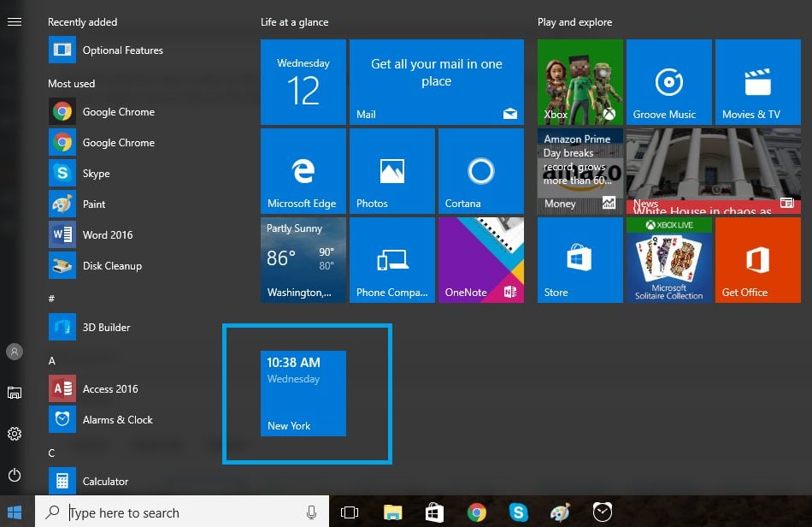Image resolution: width=812 pixels, height=527 pixels.
Task: Open the Calendar tile showing Wednesday 12
Action: point(303,82)
